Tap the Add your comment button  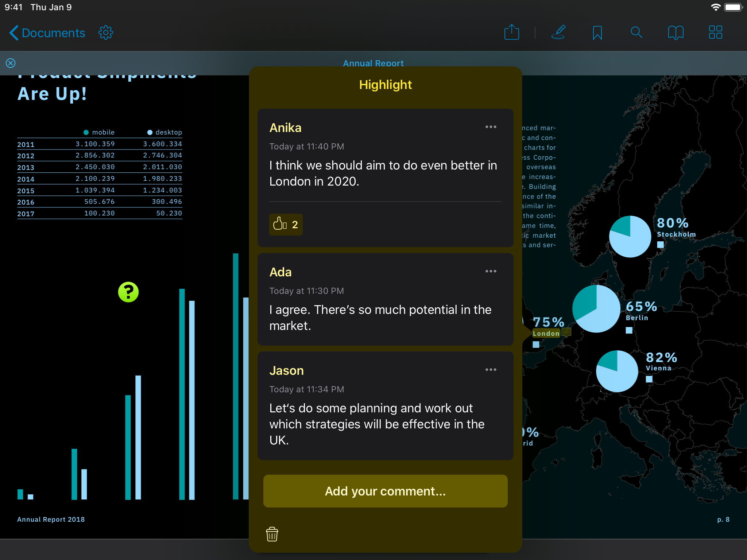(385, 491)
